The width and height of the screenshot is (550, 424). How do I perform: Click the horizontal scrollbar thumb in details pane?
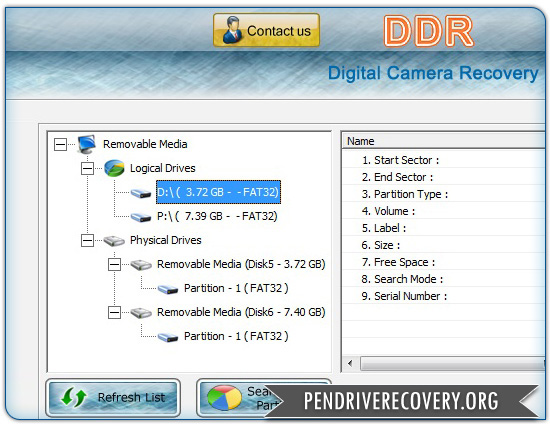click(x=452, y=363)
